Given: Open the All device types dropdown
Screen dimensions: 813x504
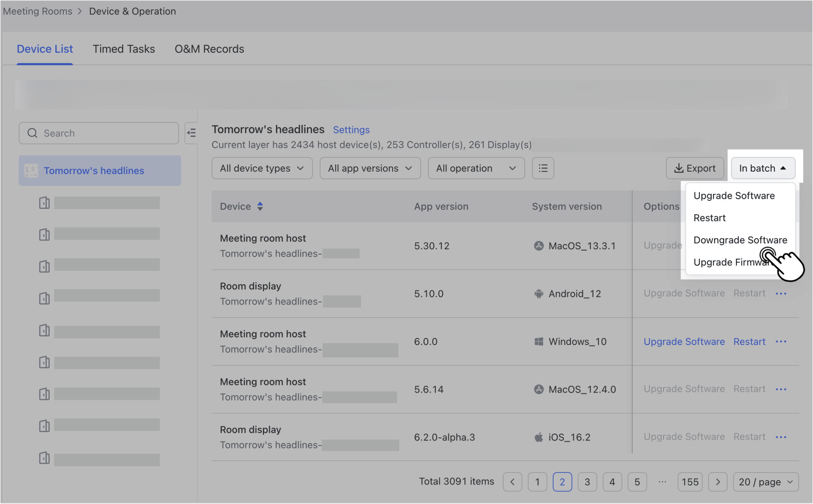Looking at the screenshot, I should (262, 168).
